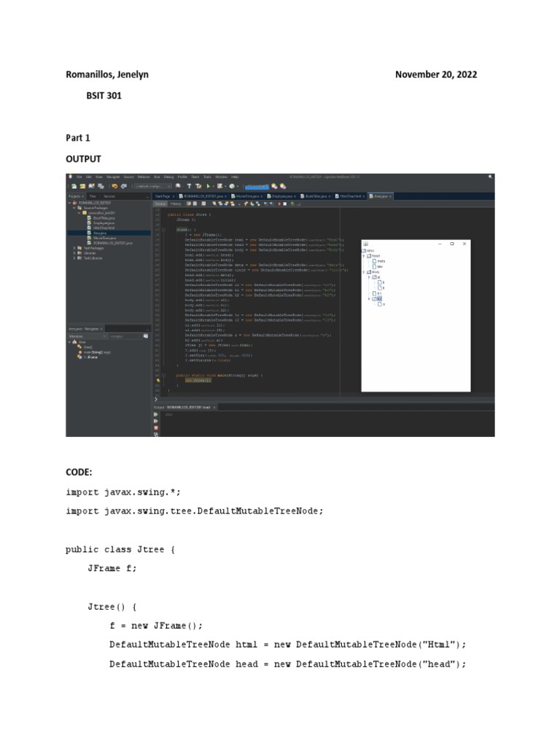
Task: Select the h2 node in the JTree window
Action: 379,298
